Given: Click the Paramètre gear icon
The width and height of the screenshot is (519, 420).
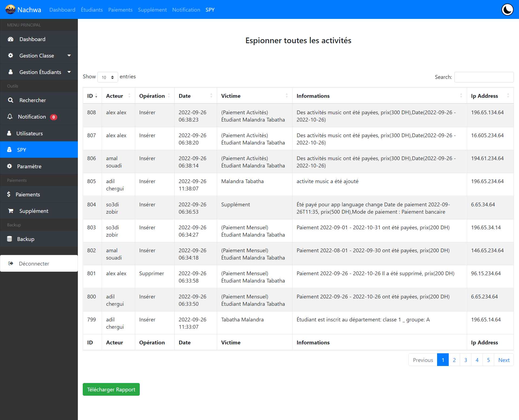Looking at the screenshot, I should (9, 166).
